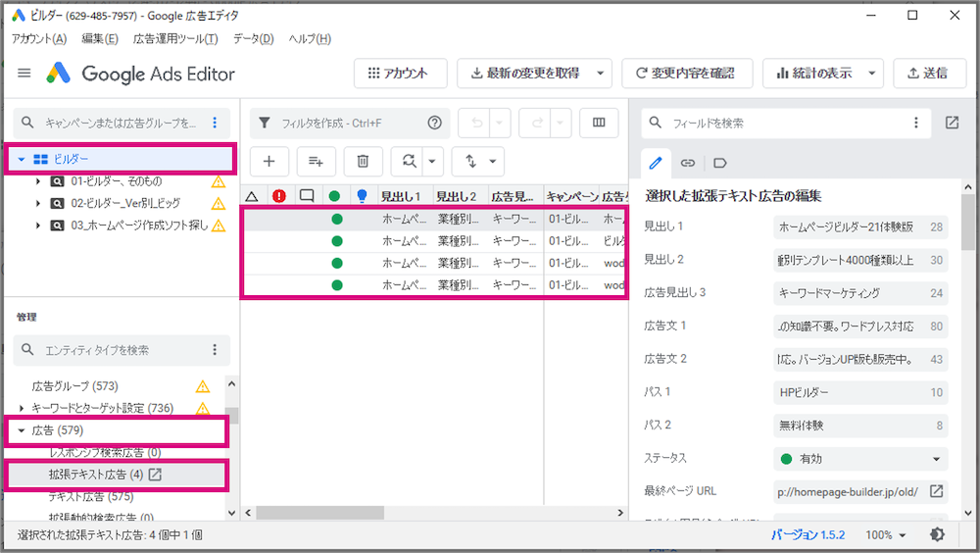Viewport: 980px width, 553px height.
Task: Expand the 02-ビルダー_Ver別_ビッグ campaign
Action: click(38, 203)
